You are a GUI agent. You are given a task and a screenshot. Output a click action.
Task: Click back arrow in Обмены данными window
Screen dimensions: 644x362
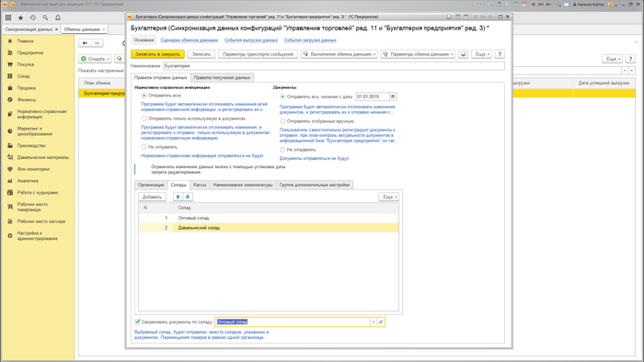[x=85, y=43]
